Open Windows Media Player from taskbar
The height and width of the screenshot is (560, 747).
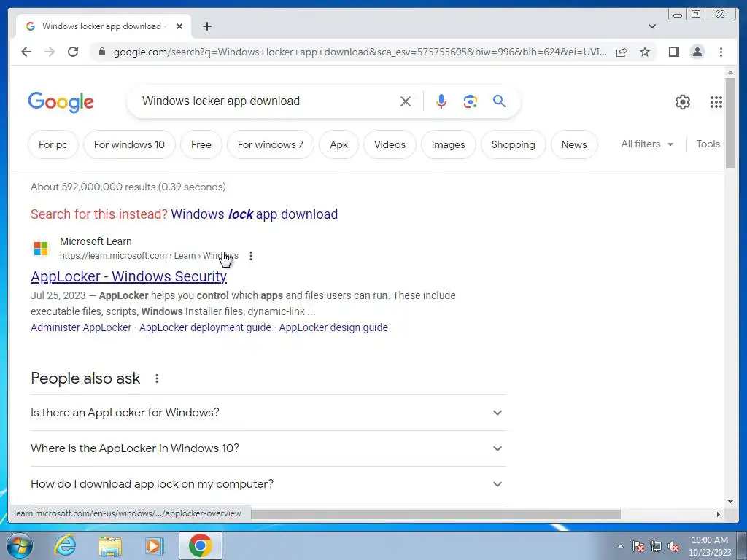point(154,545)
